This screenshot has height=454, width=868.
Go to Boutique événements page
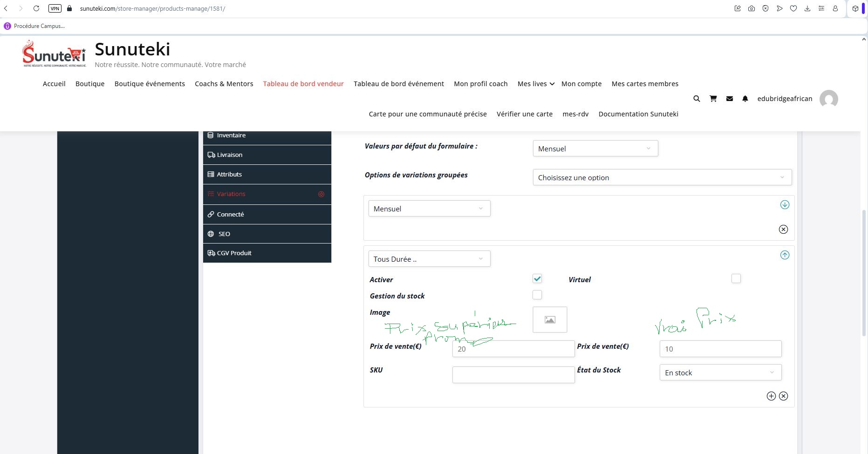pyautogui.click(x=150, y=84)
